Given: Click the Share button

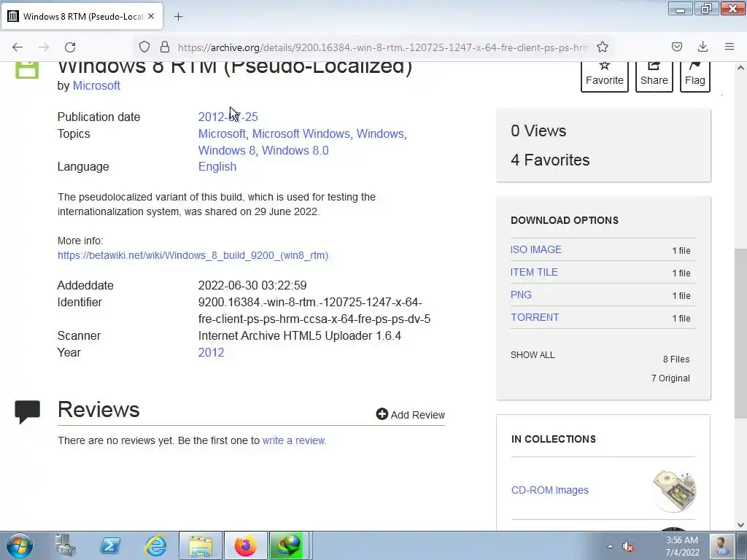Looking at the screenshot, I should 654,76.
